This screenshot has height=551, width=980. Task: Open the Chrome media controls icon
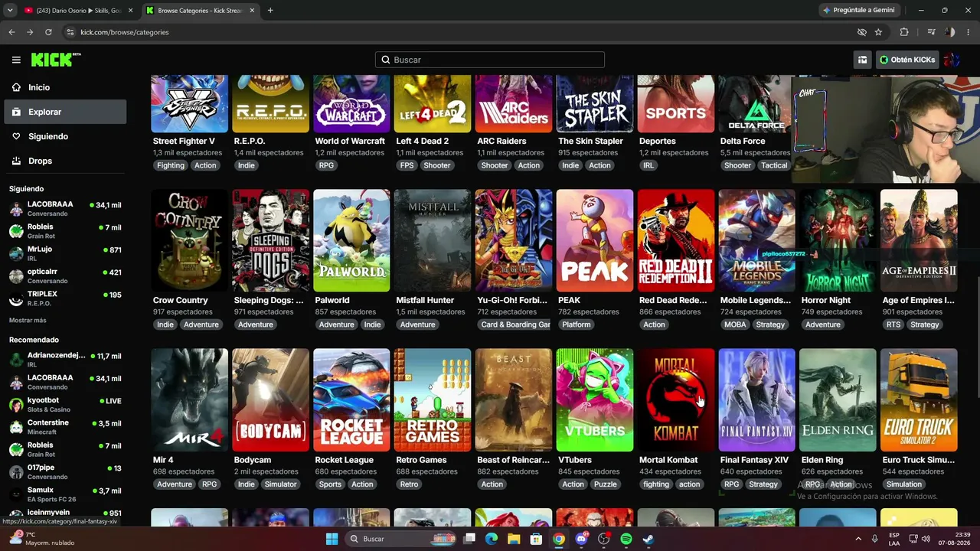(931, 32)
